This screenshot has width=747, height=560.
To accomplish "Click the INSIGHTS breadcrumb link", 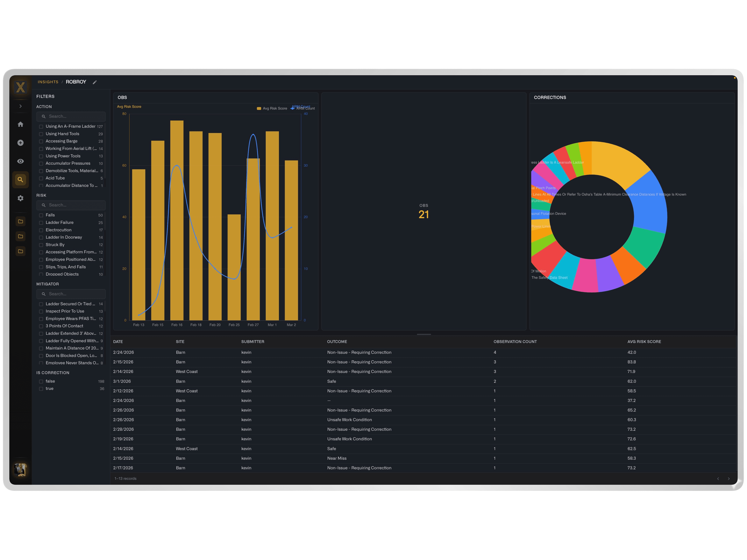I will tap(48, 82).
